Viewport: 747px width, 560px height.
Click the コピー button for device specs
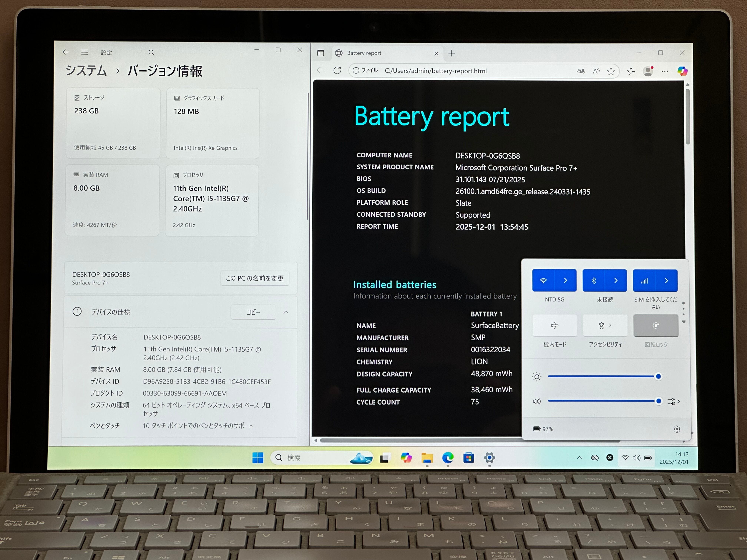[253, 312]
